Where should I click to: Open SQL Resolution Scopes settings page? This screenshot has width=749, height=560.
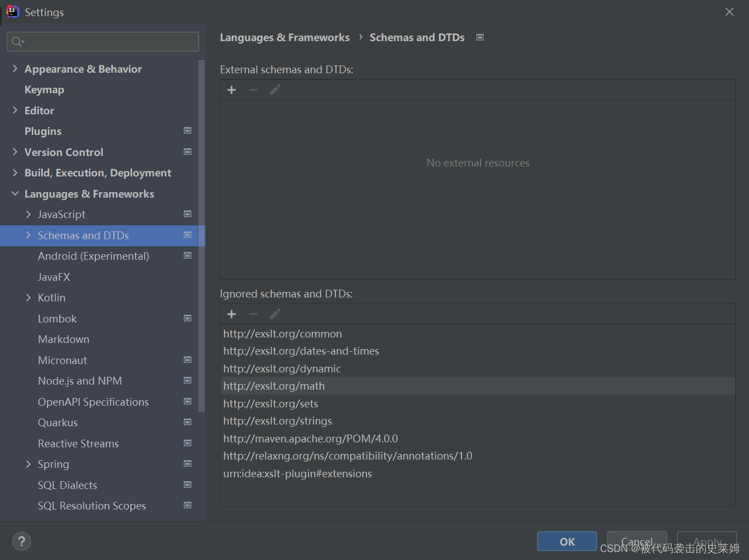[x=92, y=506]
